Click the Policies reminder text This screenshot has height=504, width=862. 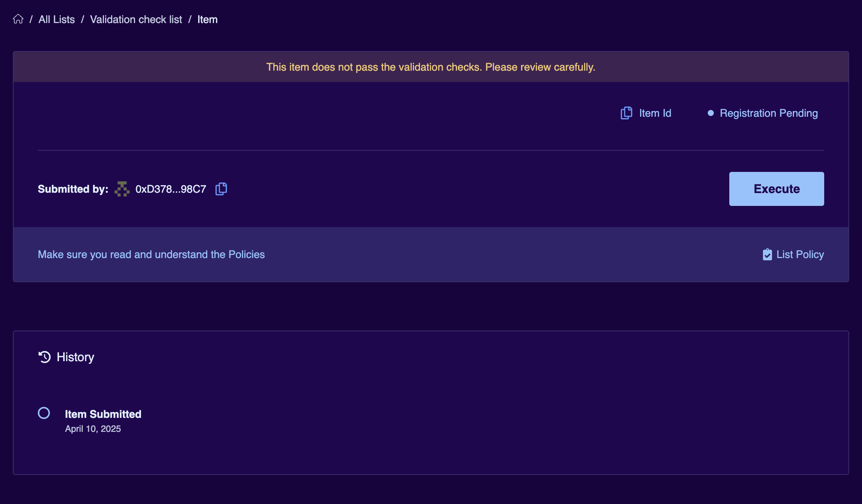point(151,254)
